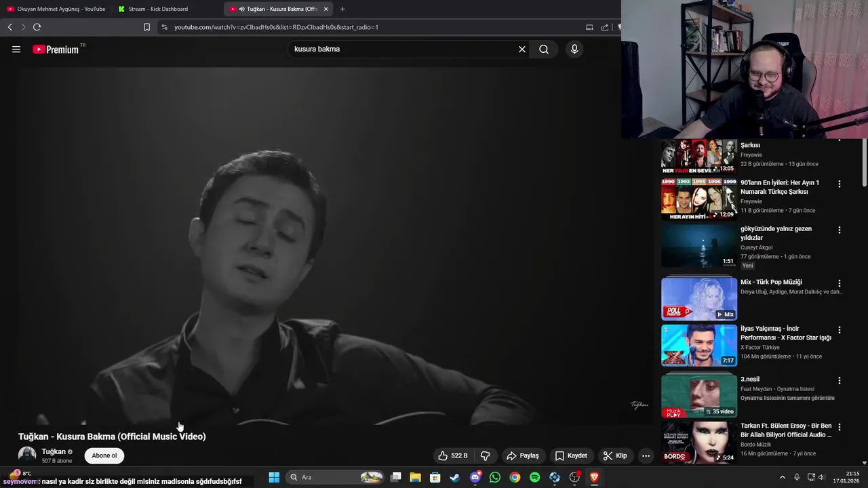Click 'Oynatma listesinin tamamını görüntüle' link
The width and height of the screenshot is (868, 488).
click(787, 398)
